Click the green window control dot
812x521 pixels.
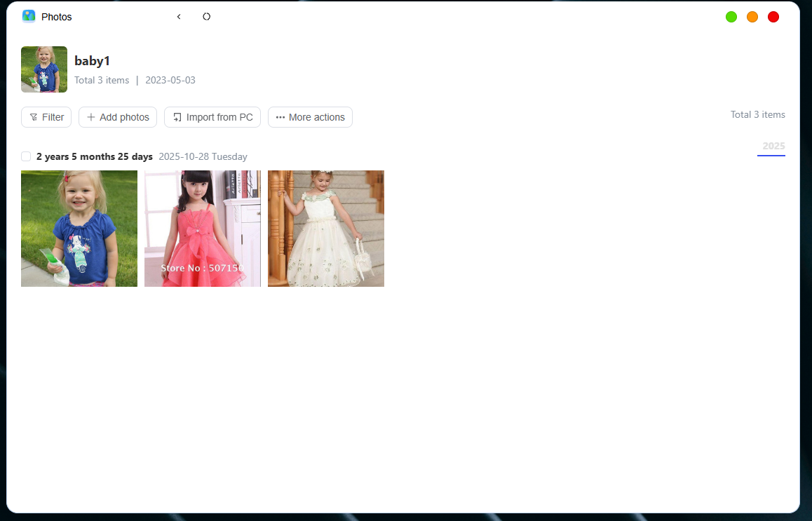[731, 17]
